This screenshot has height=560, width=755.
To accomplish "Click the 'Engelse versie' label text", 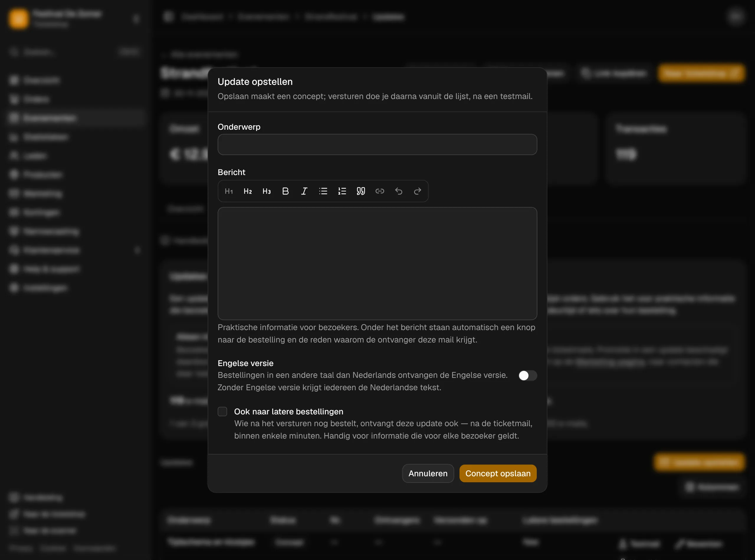I will (246, 363).
